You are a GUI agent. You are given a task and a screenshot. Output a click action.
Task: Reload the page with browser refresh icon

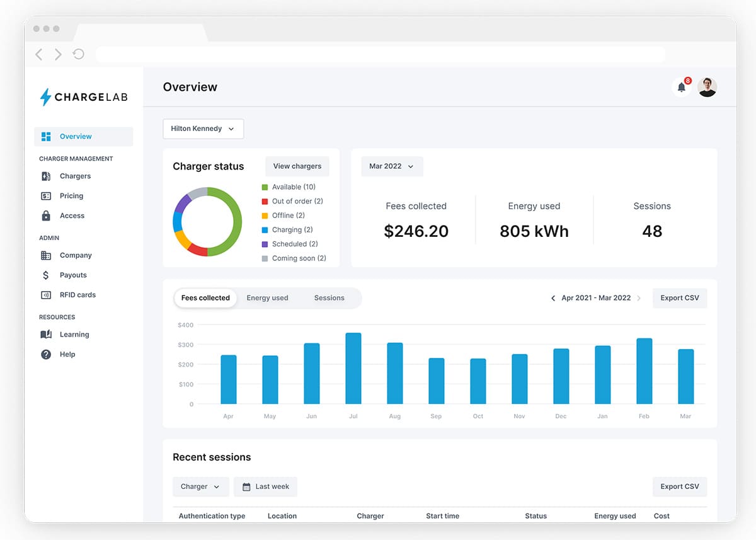78,54
